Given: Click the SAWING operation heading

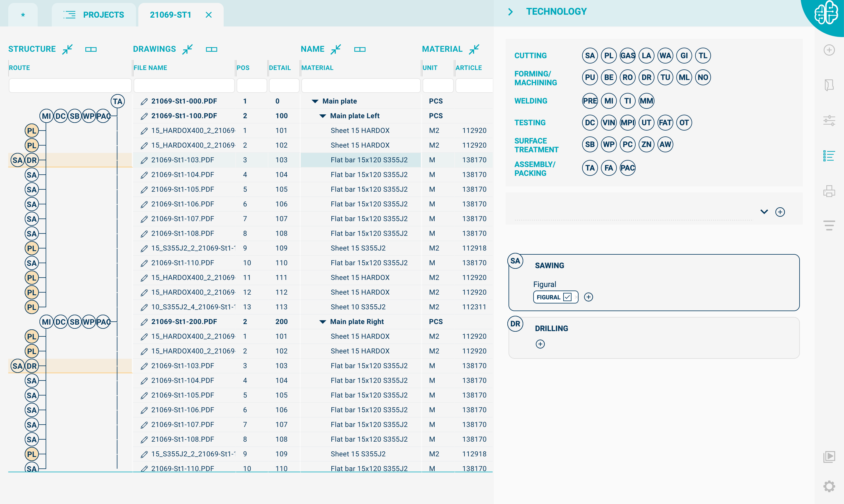Looking at the screenshot, I should pyautogui.click(x=549, y=266).
